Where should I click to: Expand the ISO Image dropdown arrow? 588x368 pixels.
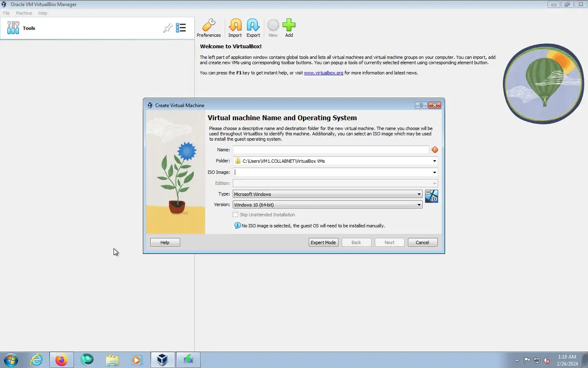pos(434,172)
